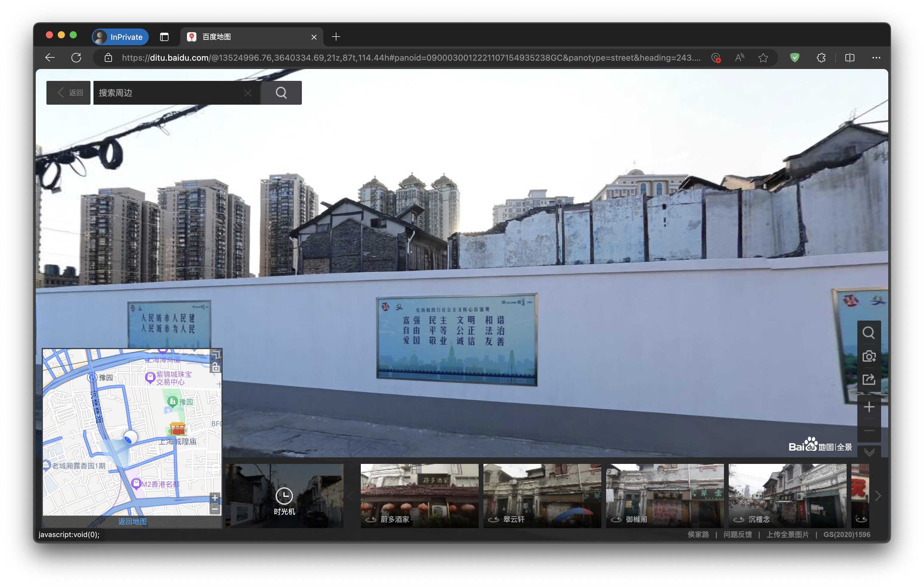Click 返回地图 link below minimap
Viewport: 924px width, 587px height.
[132, 521]
